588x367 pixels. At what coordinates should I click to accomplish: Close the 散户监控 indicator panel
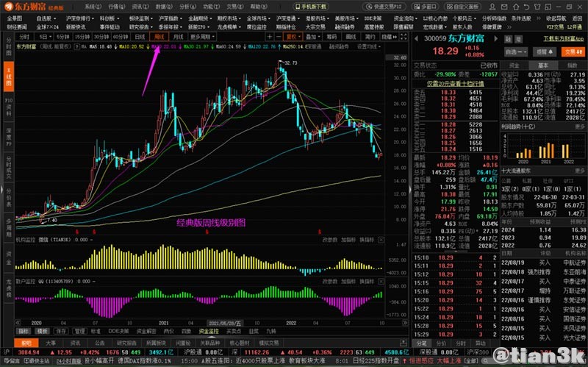pyautogui.click(x=381, y=281)
